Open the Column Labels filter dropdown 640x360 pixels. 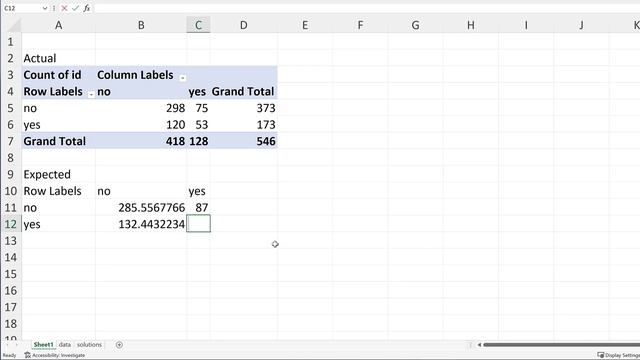click(x=182, y=77)
